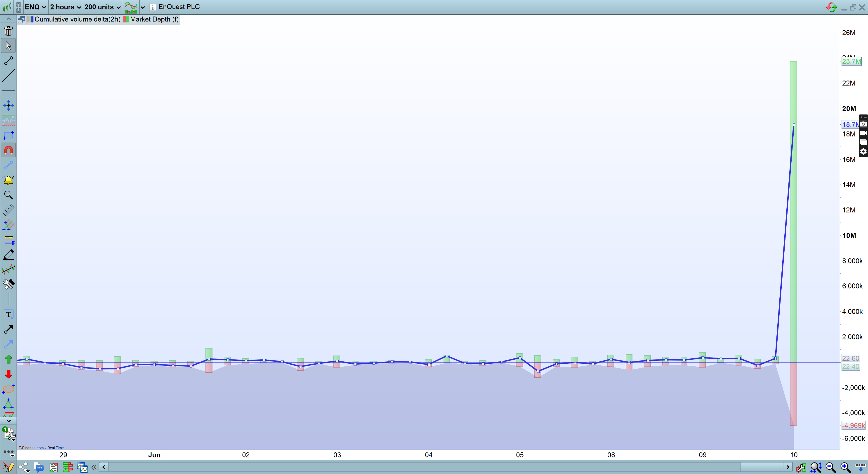Click the candlestick chart style icon
The image size is (868, 474).
pyautogui.click(x=7, y=7)
